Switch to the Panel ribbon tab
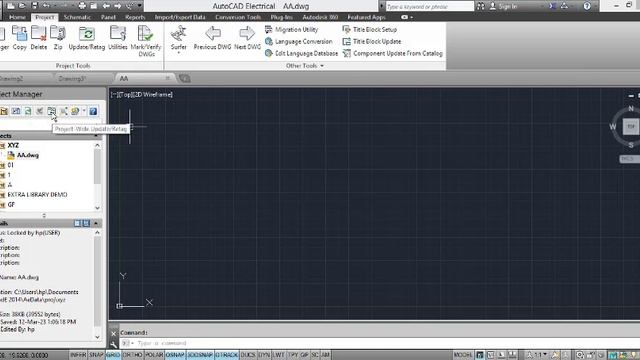The height and width of the screenshot is (360, 640). (x=108, y=17)
